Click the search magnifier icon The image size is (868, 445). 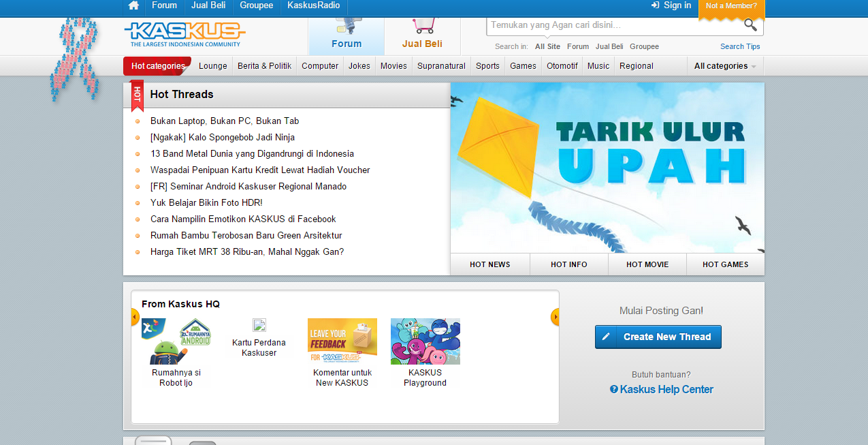pos(750,25)
